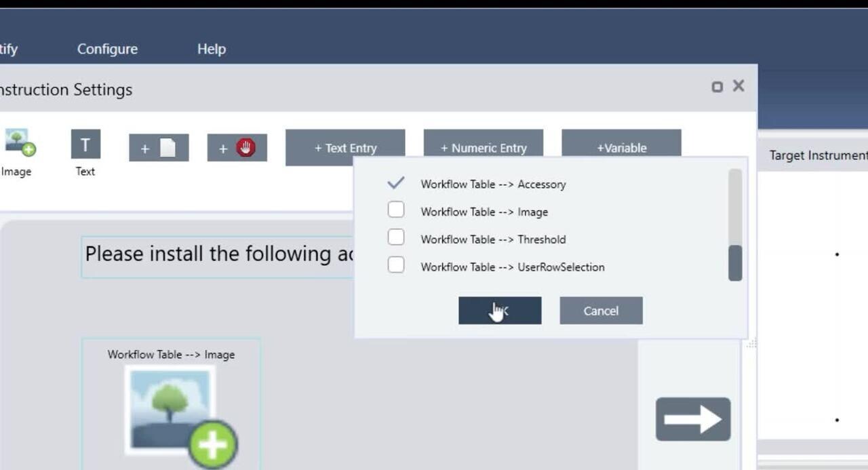Tick Workflow Table --> UserRowSelection checkbox
Image resolution: width=868 pixels, height=470 pixels.
pos(396,265)
